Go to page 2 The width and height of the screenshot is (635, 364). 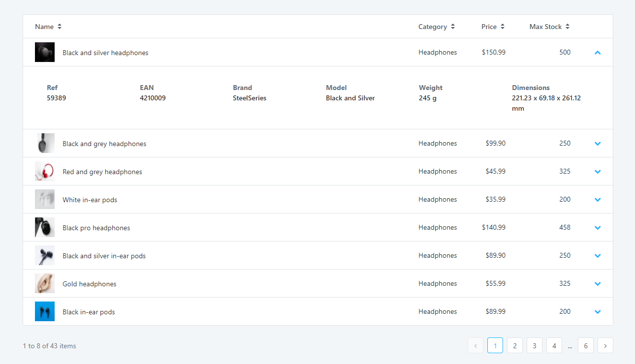click(515, 345)
